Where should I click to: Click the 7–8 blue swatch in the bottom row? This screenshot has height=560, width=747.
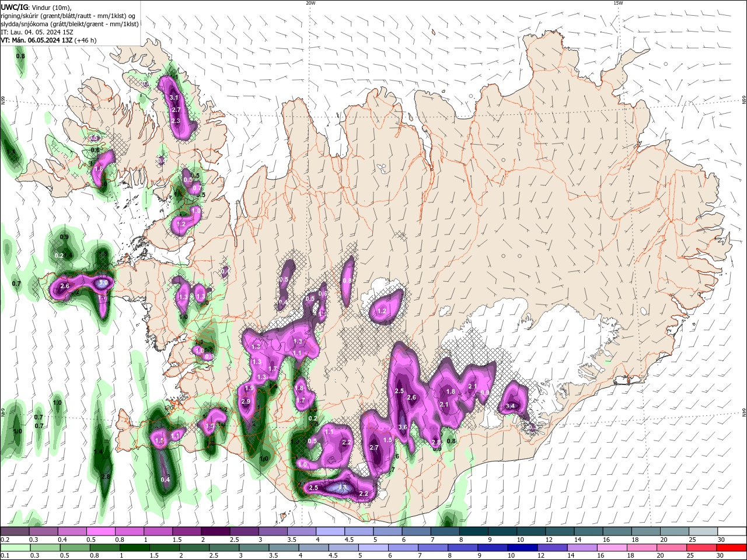[x=434, y=548]
